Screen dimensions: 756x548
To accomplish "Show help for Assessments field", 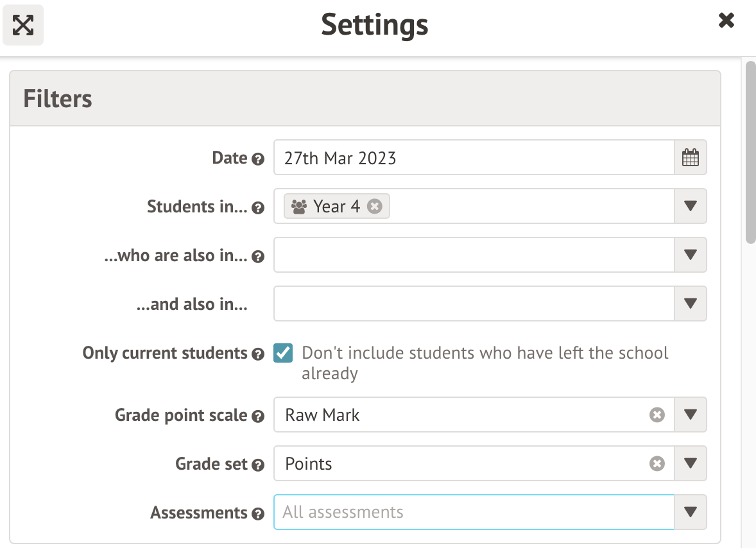I will (x=258, y=514).
